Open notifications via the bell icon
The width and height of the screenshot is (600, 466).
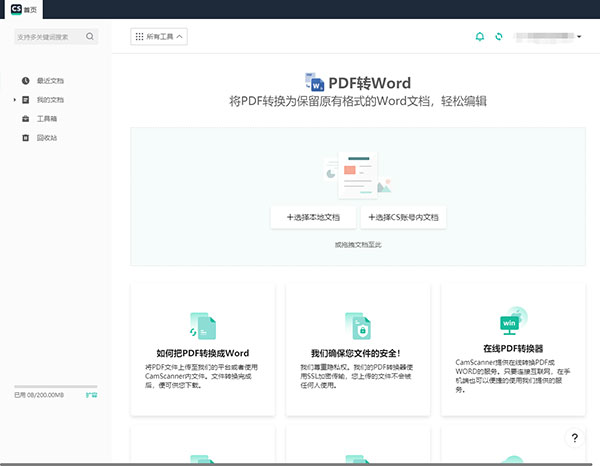coord(479,37)
